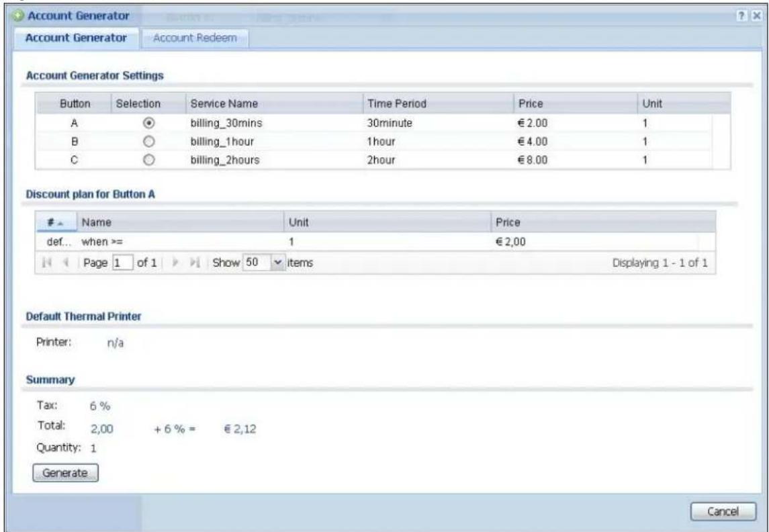Go to previous page of discount plan
The width and height of the screenshot is (769, 532).
64,263
